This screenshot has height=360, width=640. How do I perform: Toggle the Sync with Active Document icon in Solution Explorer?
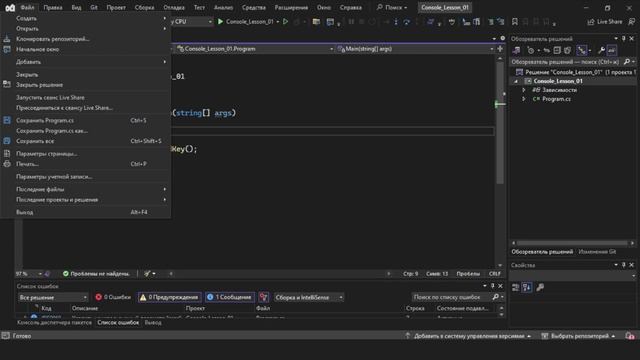(x=547, y=51)
